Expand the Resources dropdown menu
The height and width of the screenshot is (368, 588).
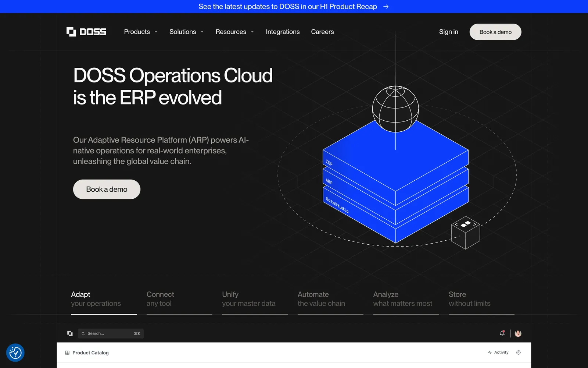pos(235,32)
